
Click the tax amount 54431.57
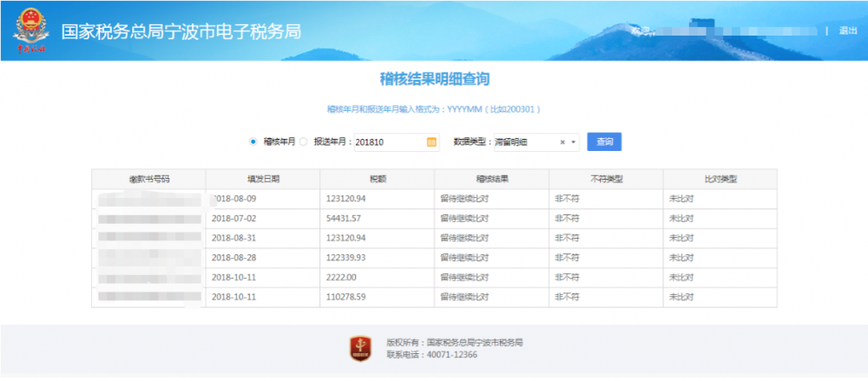point(344,219)
